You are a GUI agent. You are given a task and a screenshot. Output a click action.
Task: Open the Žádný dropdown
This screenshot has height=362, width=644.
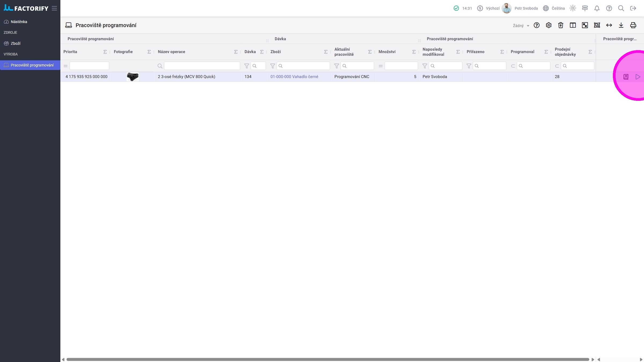click(521, 26)
